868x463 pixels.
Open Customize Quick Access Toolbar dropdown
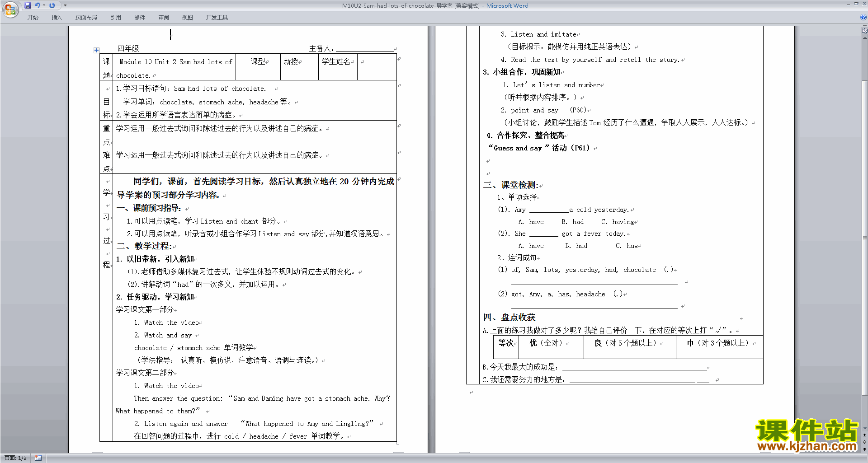[x=65, y=5]
